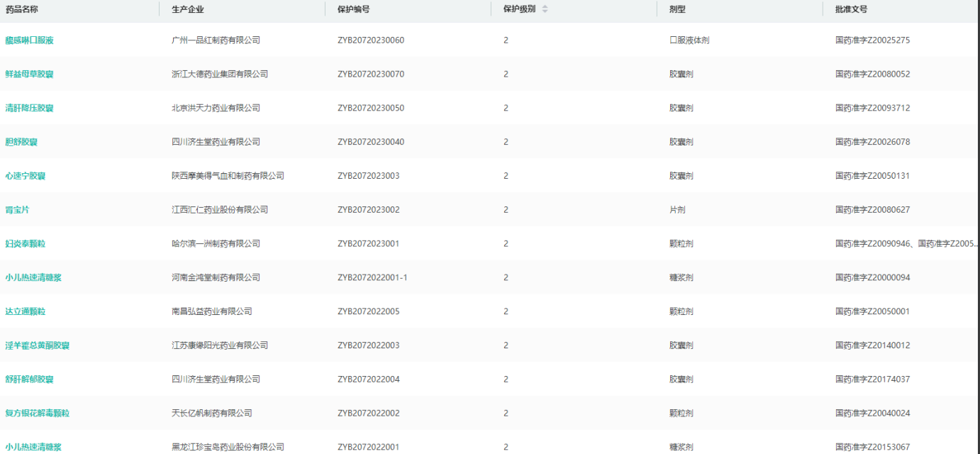
Task: Open the 馥感啉口服液 drug link
Action: [x=29, y=40]
